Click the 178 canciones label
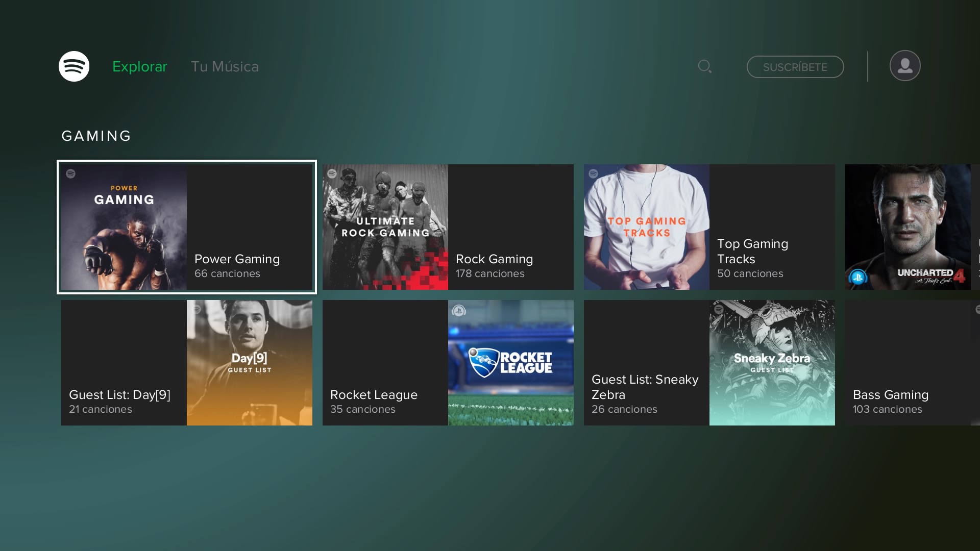Viewport: 980px width, 551px height. coord(490,273)
